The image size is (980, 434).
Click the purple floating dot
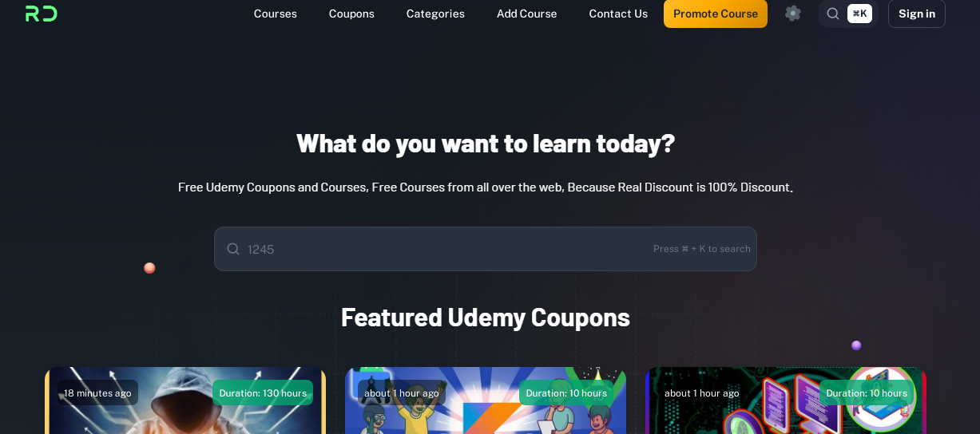pyautogui.click(x=856, y=345)
